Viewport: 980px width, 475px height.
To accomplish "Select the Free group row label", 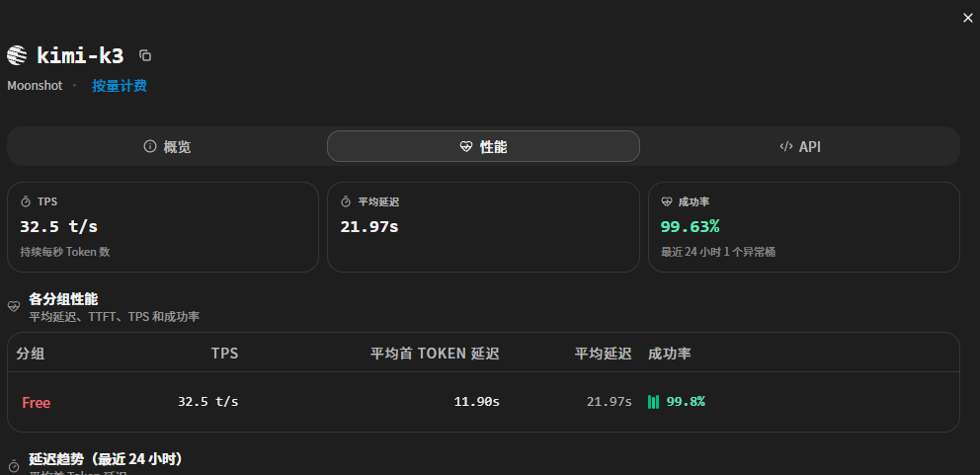I will [x=36, y=403].
